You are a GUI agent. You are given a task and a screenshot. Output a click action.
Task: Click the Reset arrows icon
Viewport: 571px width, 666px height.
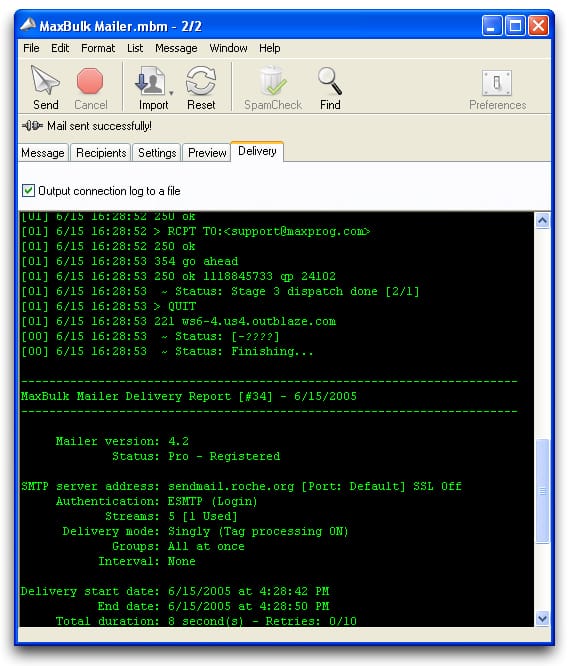[201, 81]
